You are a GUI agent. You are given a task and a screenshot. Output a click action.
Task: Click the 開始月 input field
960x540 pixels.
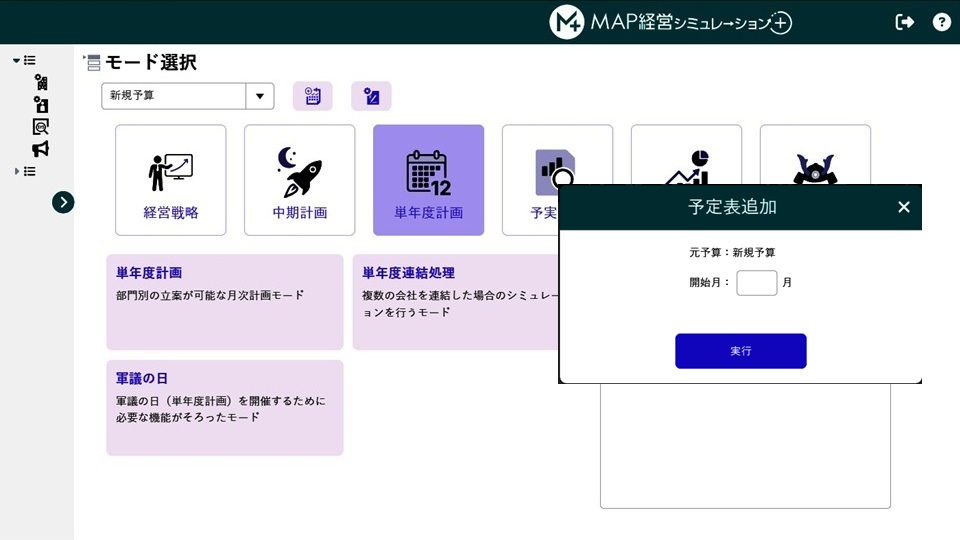[x=756, y=283]
